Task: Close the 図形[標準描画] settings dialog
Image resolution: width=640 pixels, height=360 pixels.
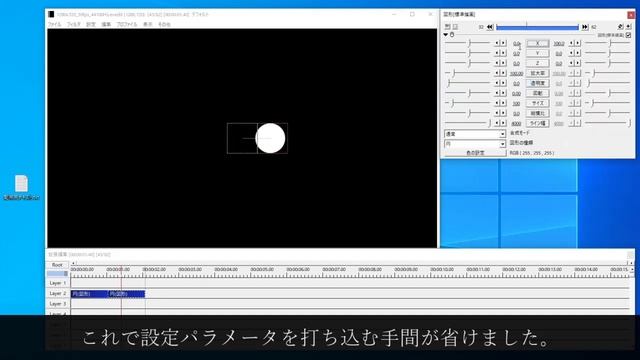Action: click(x=631, y=15)
